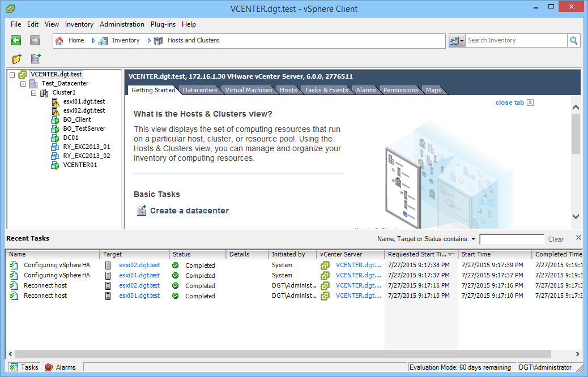The height and width of the screenshot is (377, 588).
Task: Select the VCENTER01 virtual machine
Action: click(80, 165)
